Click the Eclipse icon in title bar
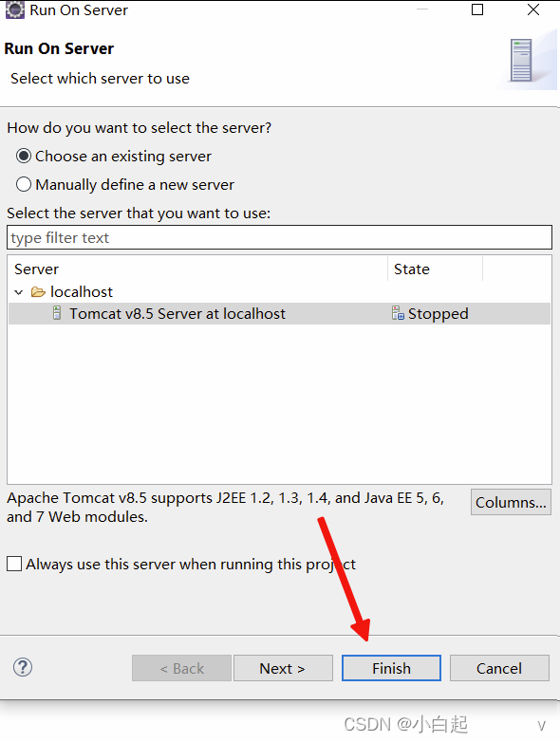This screenshot has height=742, width=560. point(14,9)
